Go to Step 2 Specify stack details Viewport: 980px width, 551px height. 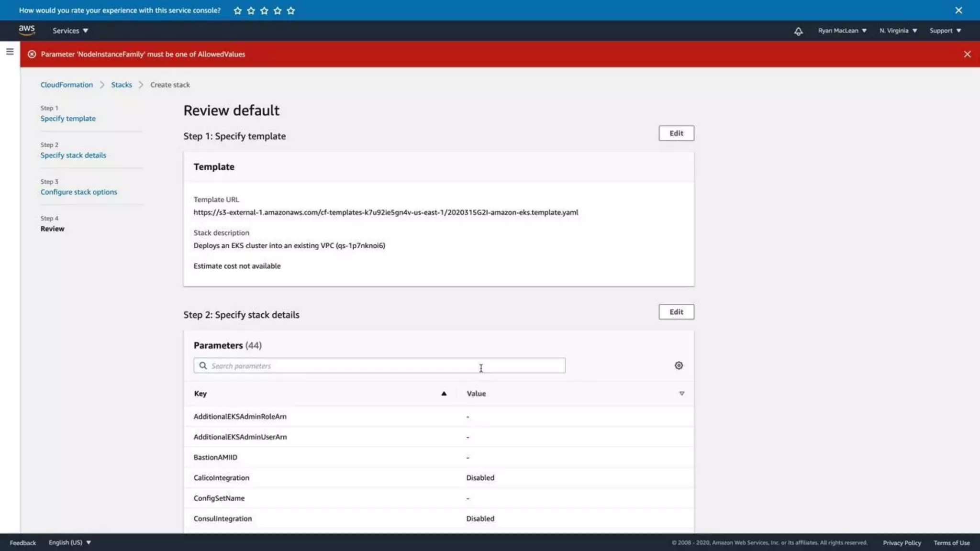73,155
